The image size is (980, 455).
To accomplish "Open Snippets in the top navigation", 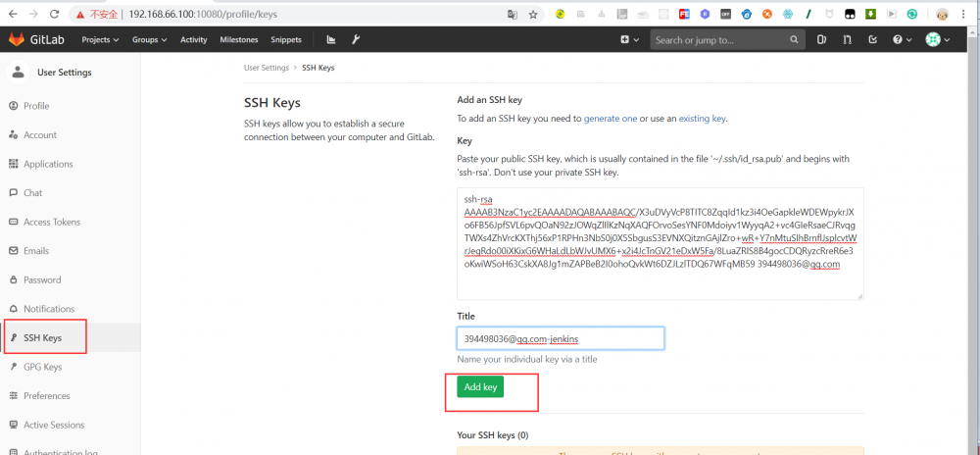I will (x=286, y=39).
